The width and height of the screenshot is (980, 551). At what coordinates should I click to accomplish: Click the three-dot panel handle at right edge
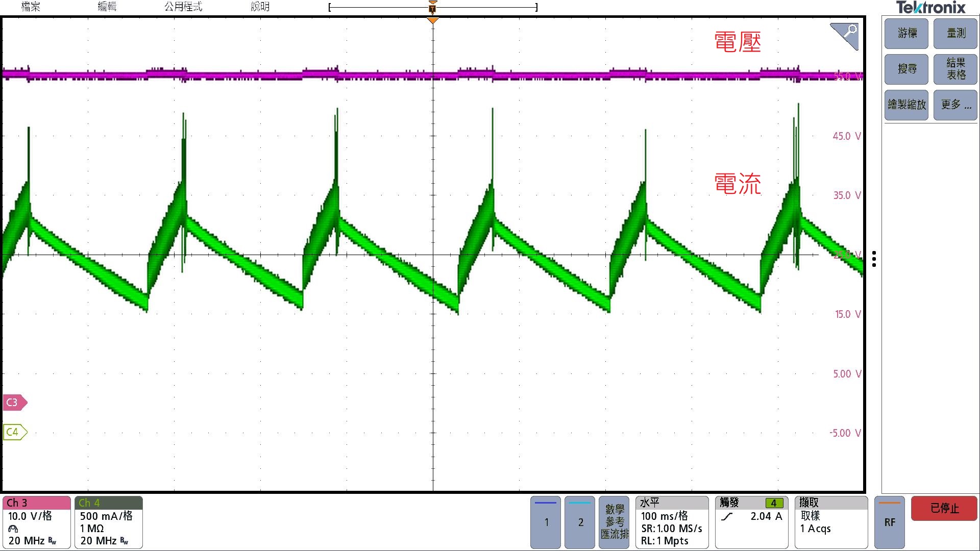[x=874, y=259]
